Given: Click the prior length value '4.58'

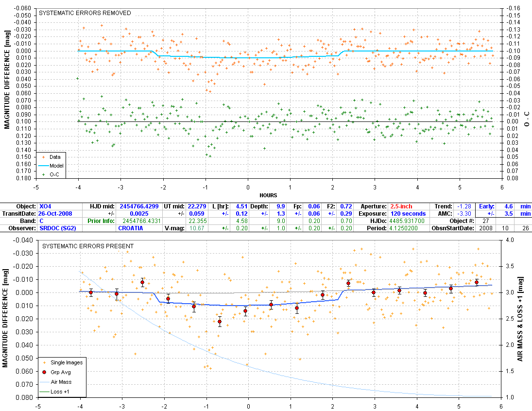Looking at the screenshot, I should pyautogui.click(x=241, y=221).
